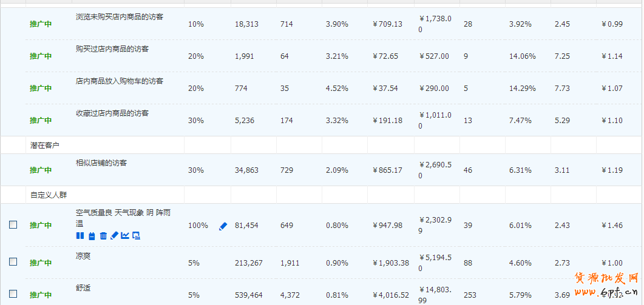This screenshot has height=305, width=644.
Task: Click 购买过店内商品的访客 audience name
Action: pyautogui.click(x=112, y=49)
